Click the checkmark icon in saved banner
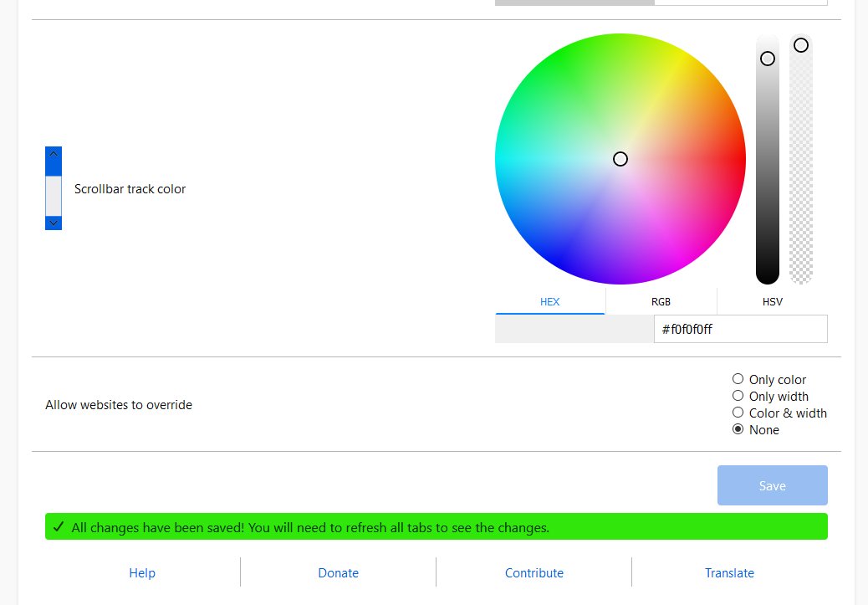 pos(59,527)
